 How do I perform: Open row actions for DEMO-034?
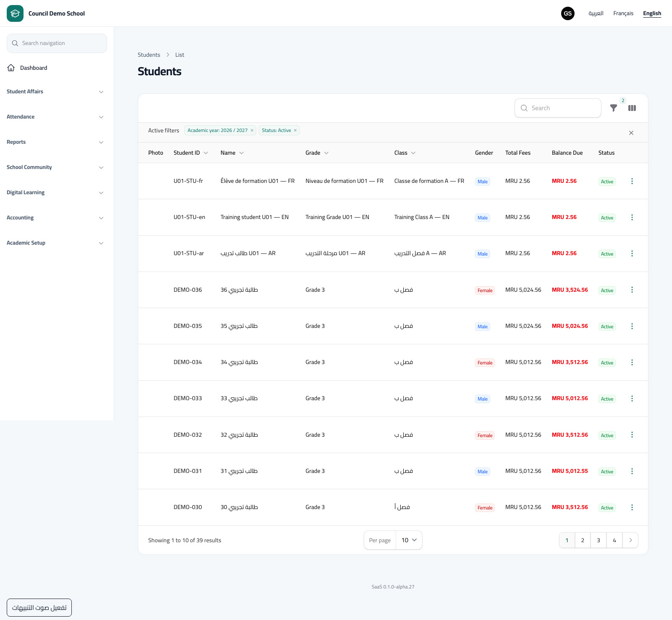[x=632, y=362]
